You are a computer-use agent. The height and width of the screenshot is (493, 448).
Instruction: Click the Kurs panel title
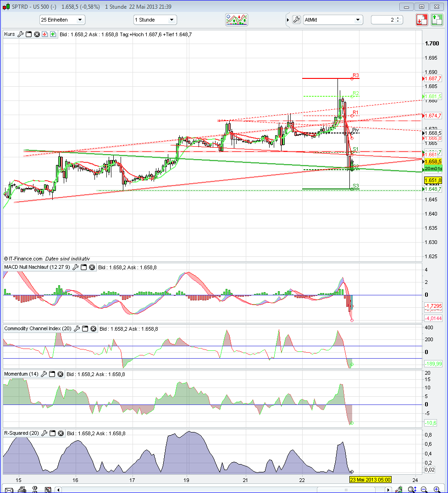click(10, 34)
